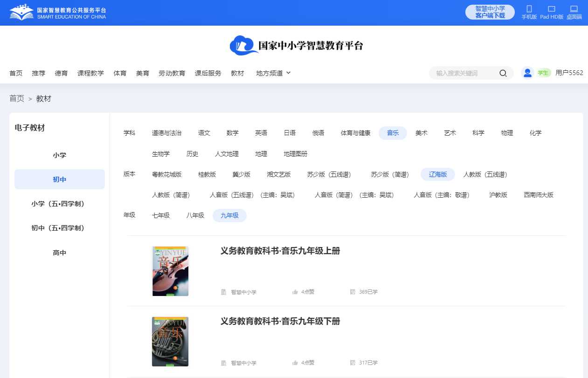
Task: Choose the 生物学 subject filter
Action: 161,154
